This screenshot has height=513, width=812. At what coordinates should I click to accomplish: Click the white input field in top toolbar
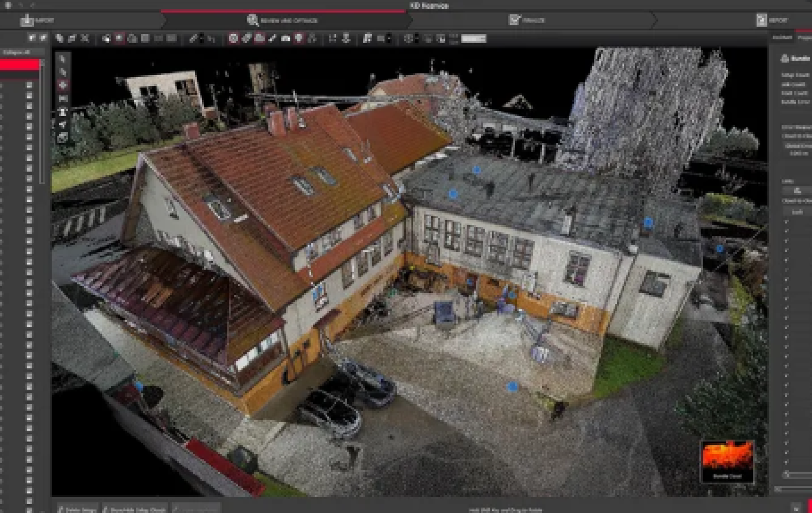(x=473, y=39)
